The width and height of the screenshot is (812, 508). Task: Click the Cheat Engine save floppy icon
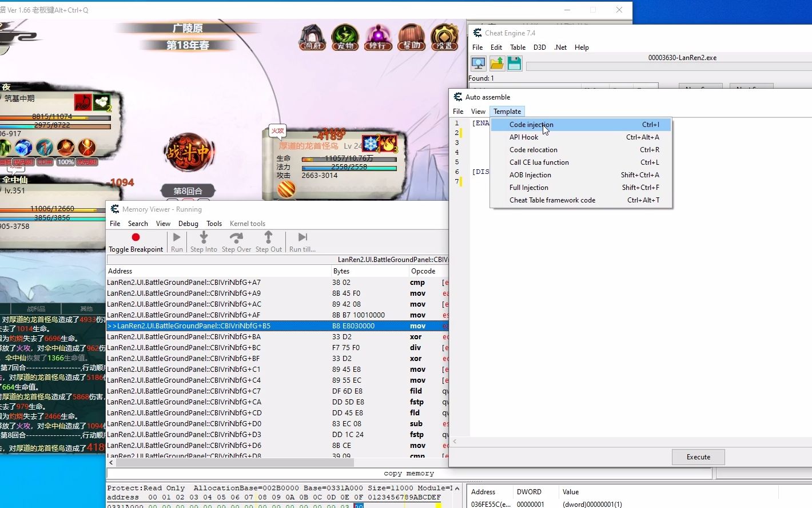point(514,64)
